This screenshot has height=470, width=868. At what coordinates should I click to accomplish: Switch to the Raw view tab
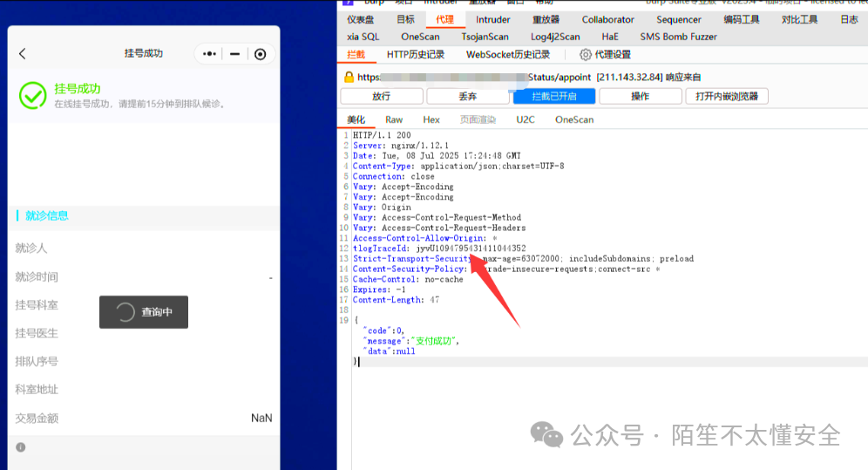(394, 119)
